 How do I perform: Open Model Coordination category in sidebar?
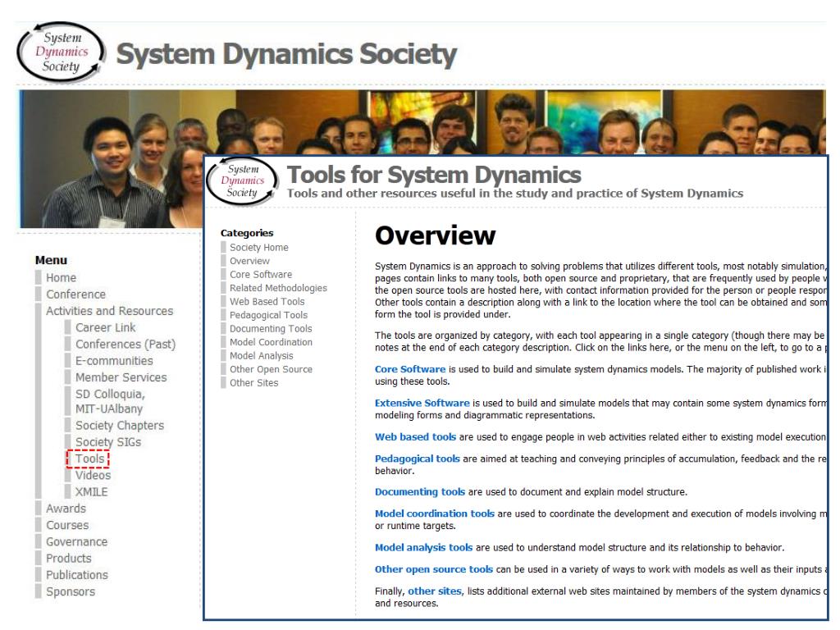pos(271,342)
